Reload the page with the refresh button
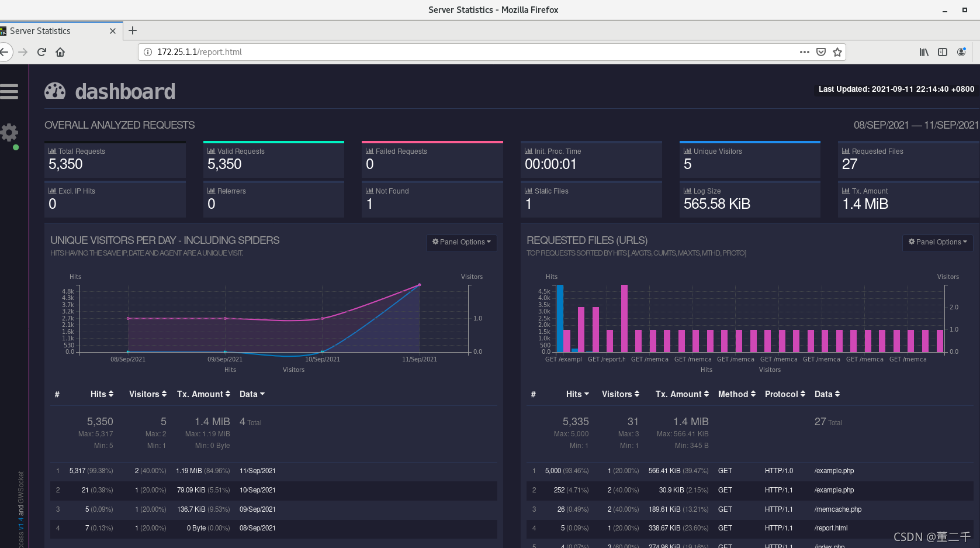The height and width of the screenshot is (548, 980). (x=41, y=52)
